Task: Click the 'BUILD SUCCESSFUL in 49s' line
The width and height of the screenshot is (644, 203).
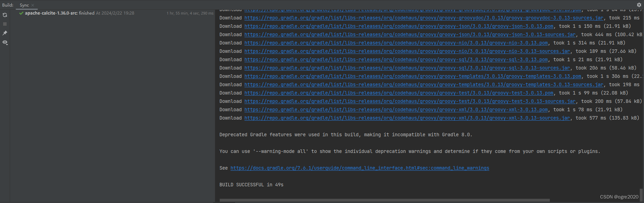Action: pos(251,185)
